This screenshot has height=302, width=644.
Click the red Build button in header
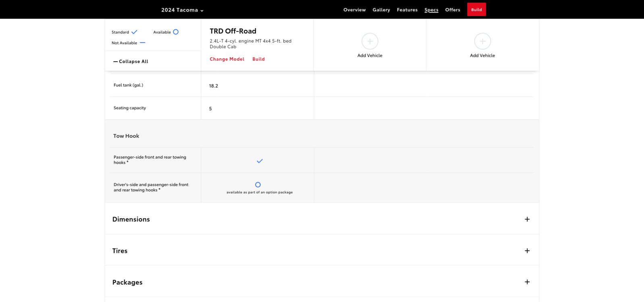point(476,10)
